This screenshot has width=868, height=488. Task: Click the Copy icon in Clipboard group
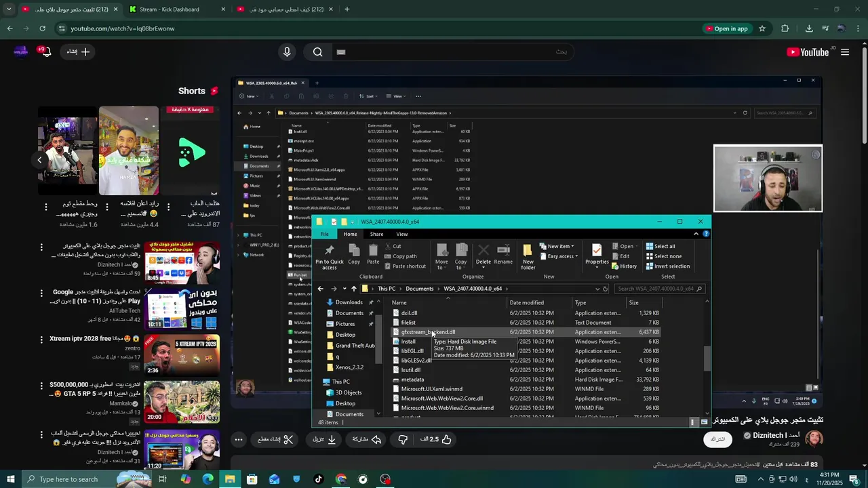point(354,255)
